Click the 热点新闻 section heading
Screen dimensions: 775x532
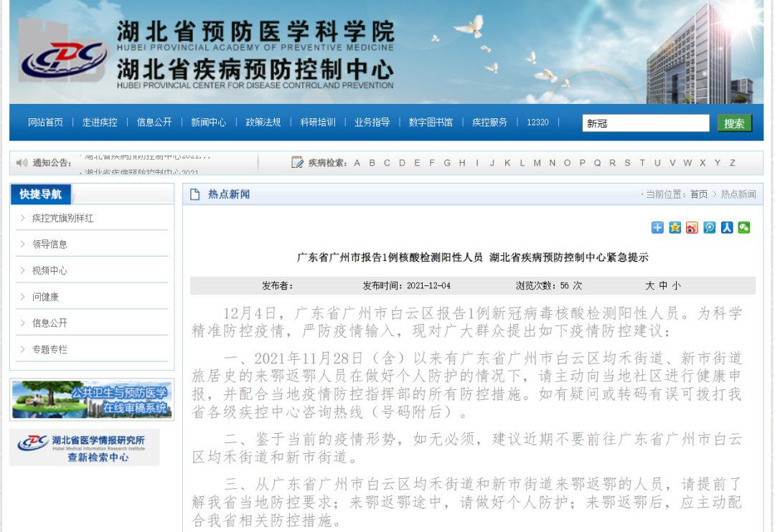point(228,194)
